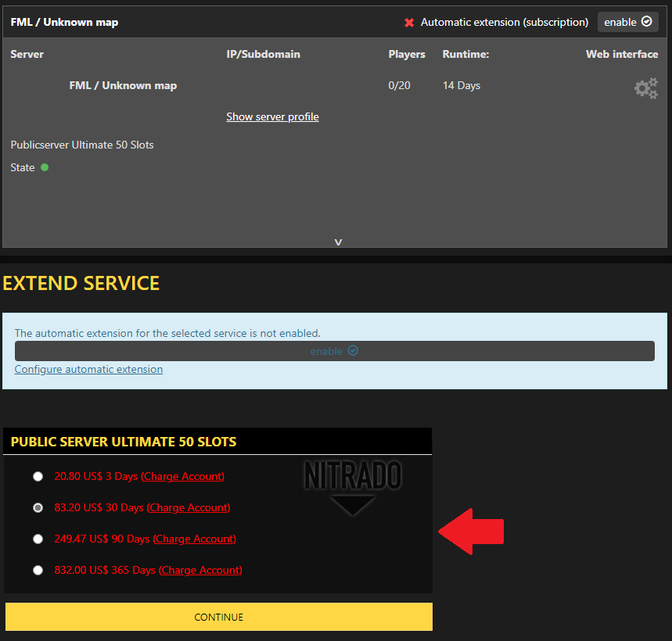672x641 pixels.
Task: Choose the 249.47 US$ 90 Days option
Action: click(38, 539)
